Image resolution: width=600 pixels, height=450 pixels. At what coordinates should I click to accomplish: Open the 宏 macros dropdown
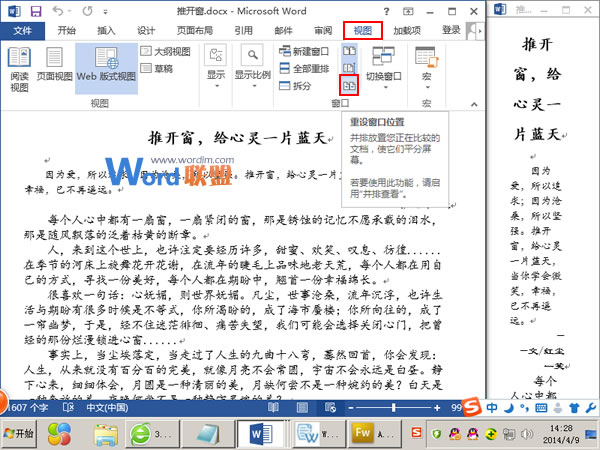427,68
